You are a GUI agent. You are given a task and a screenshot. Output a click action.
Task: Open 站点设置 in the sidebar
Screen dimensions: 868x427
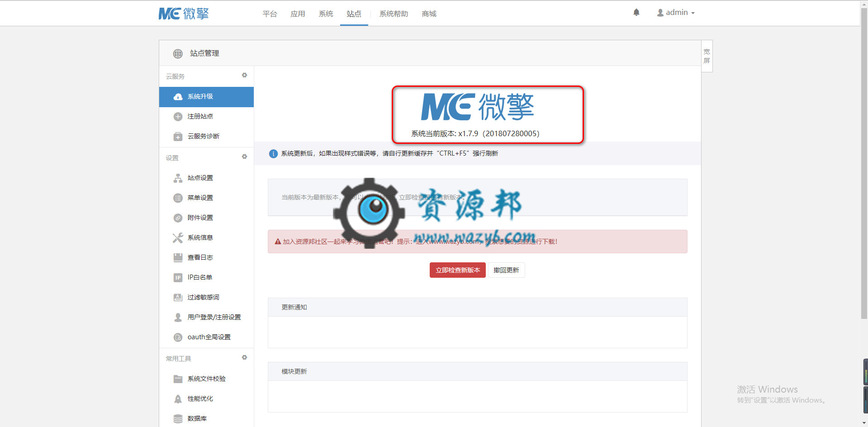click(x=206, y=178)
